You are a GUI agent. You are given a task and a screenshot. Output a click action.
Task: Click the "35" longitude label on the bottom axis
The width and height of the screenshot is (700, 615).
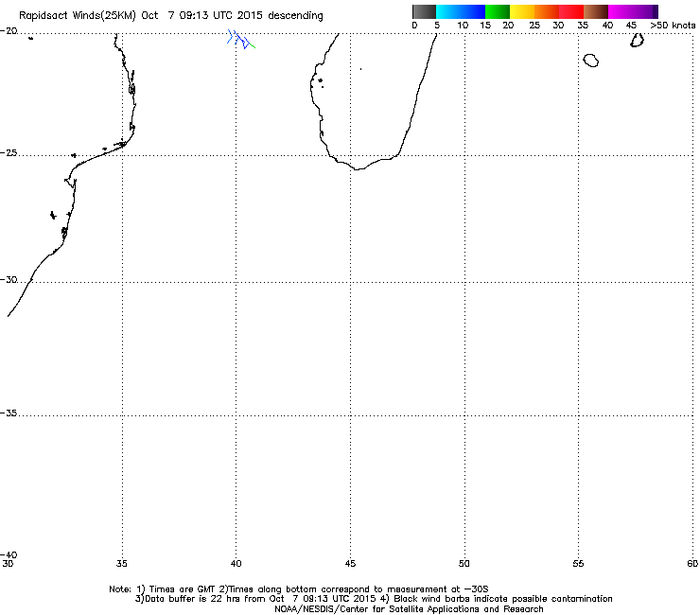click(122, 564)
